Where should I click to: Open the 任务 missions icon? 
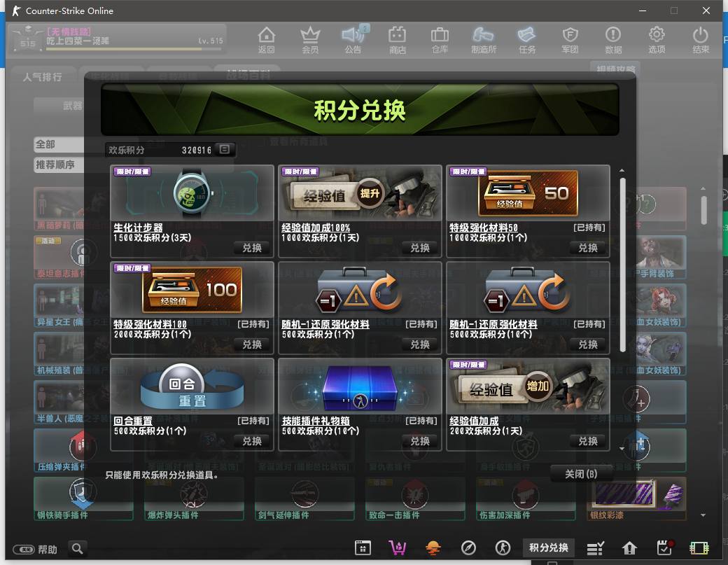(x=527, y=39)
